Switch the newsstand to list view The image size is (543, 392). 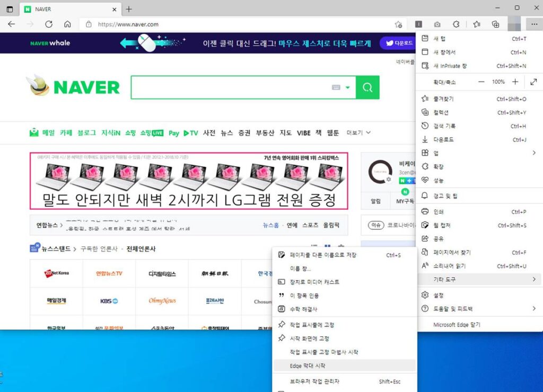pos(314,245)
